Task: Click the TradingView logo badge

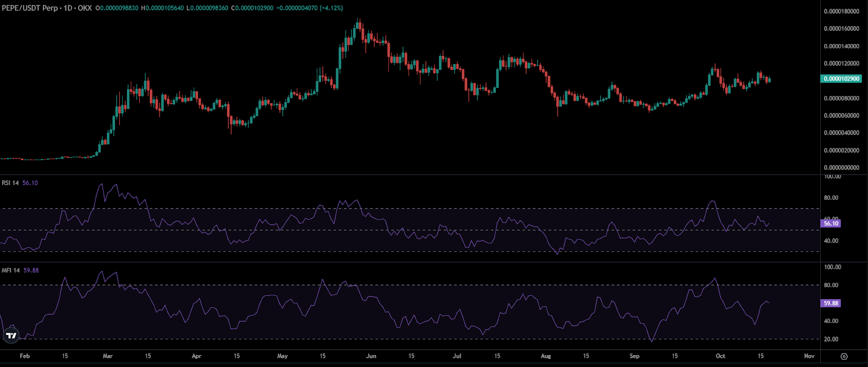Action: 11,336
